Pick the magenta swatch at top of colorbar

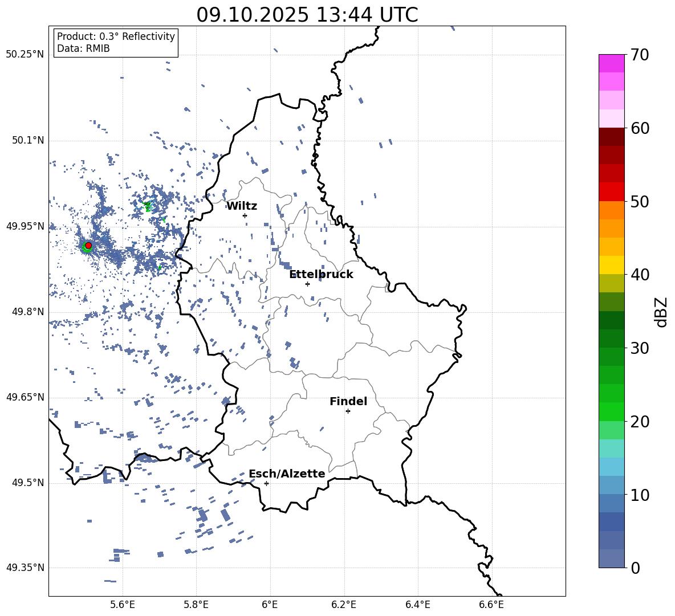tap(612, 63)
